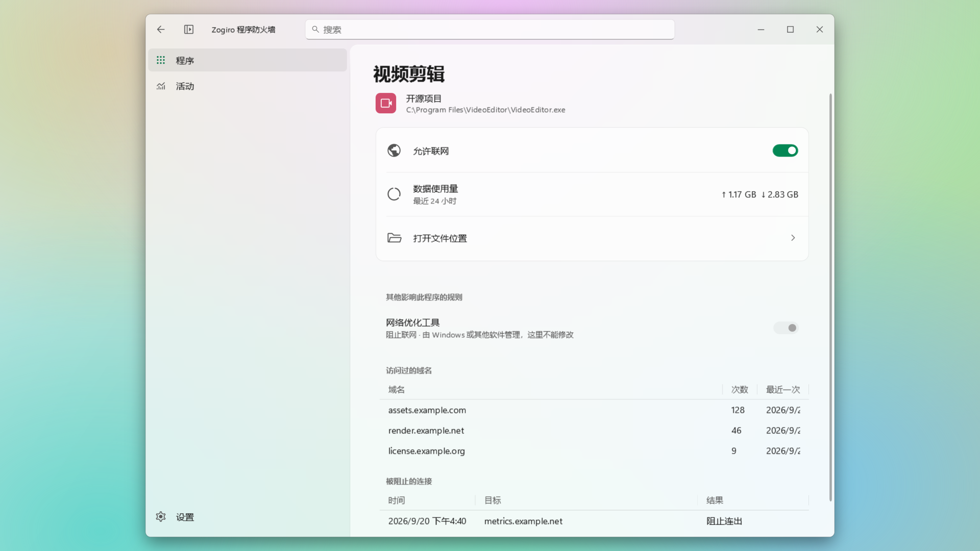Click the data usage circle icon

tap(394, 194)
